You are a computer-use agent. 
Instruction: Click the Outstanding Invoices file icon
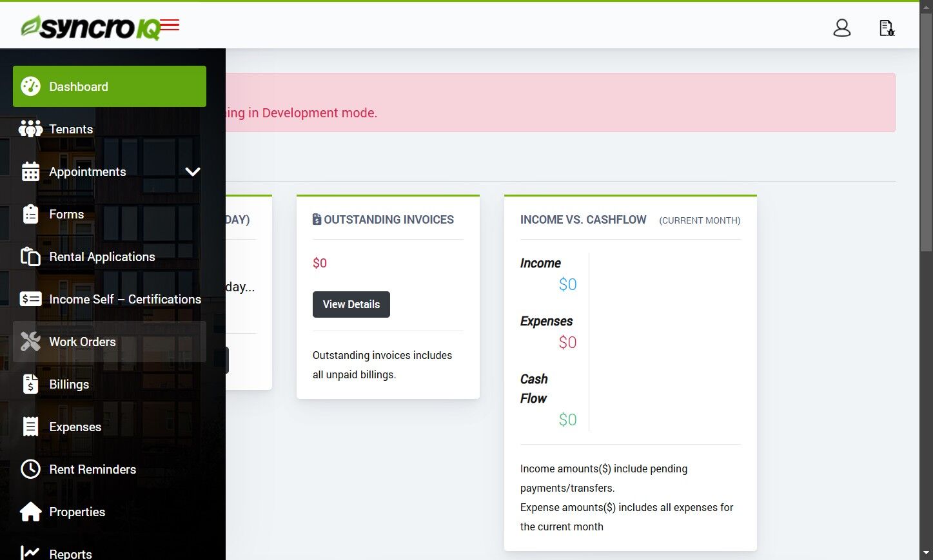317,219
